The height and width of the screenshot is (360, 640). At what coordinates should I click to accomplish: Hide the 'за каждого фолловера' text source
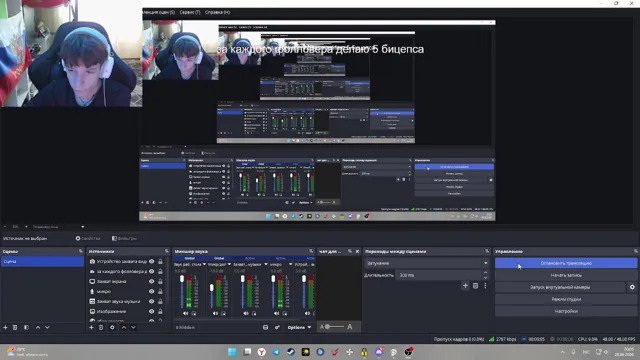[x=151, y=271]
